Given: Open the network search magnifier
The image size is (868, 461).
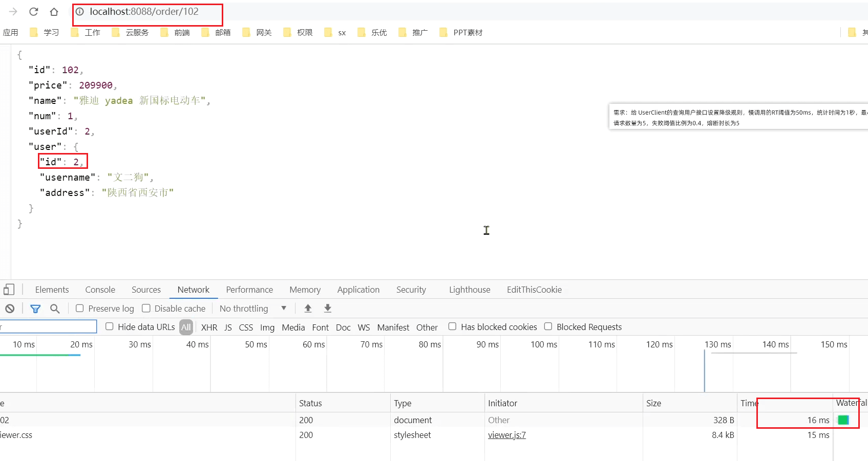Looking at the screenshot, I should [55, 309].
